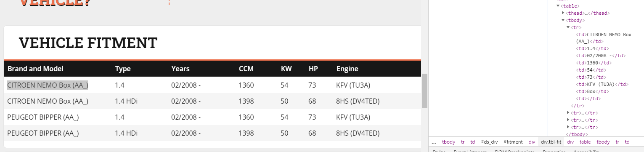This screenshot has height=152, width=644.
Task: Click the highlighted CITROEN NEMO Box cell
Action: pos(48,85)
